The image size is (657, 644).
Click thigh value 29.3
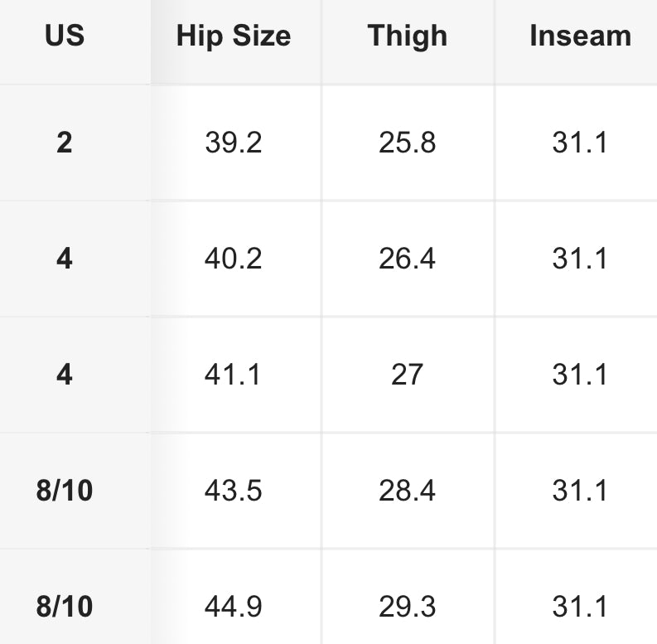(407, 607)
